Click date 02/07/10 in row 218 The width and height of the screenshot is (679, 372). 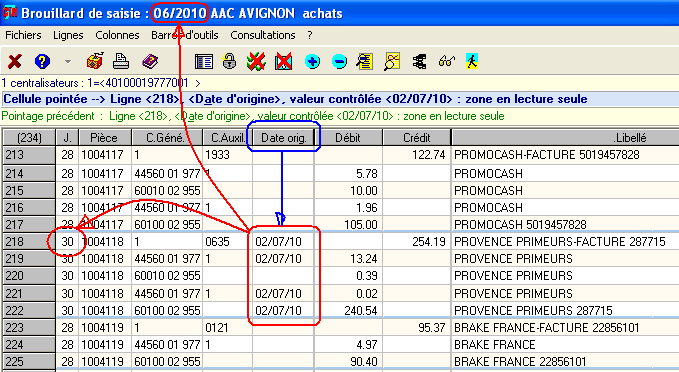tap(278, 242)
